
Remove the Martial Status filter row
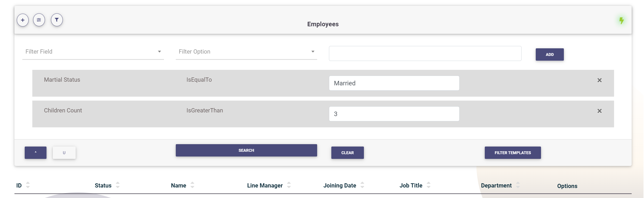[x=599, y=80]
